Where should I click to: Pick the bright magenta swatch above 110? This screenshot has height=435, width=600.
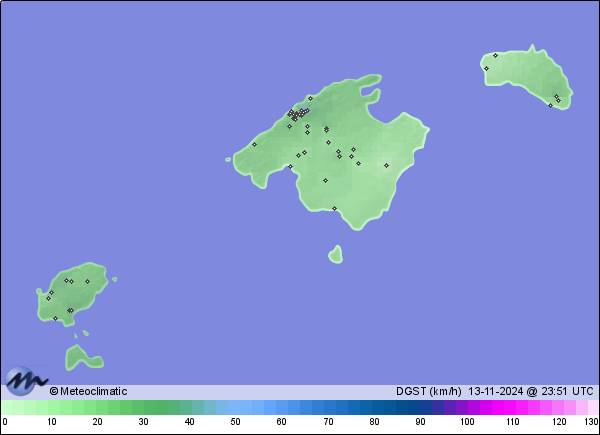click(x=510, y=408)
